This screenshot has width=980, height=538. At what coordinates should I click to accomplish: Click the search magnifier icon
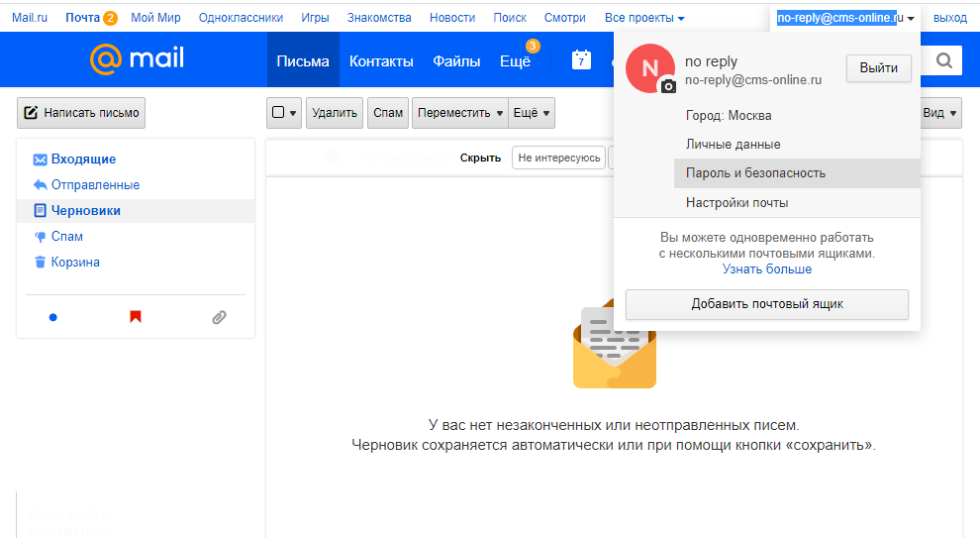944,60
